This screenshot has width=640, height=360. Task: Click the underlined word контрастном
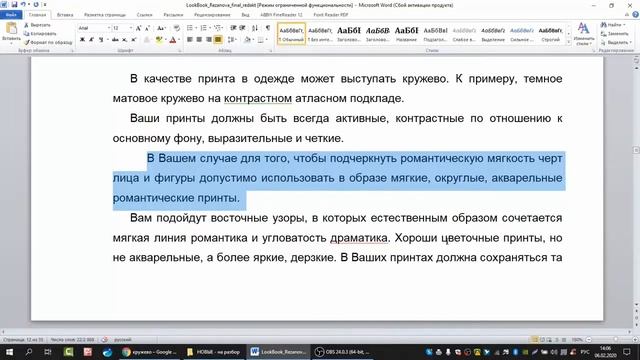pos(258,98)
